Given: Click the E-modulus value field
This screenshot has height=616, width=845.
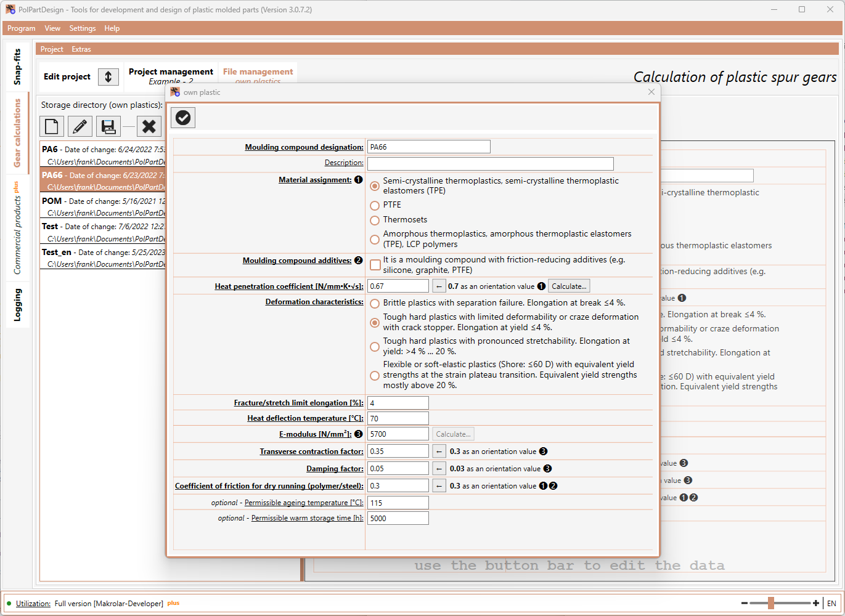Looking at the screenshot, I should tap(398, 434).
